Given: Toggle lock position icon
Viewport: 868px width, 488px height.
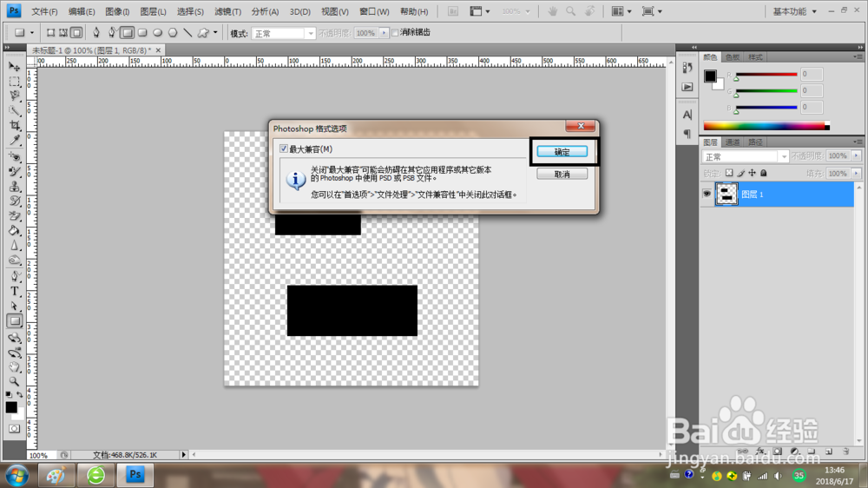Looking at the screenshot, I should coord(752,174).
